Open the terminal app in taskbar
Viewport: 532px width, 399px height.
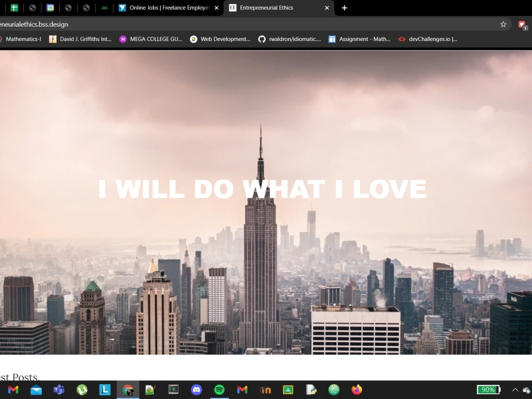click(173, 390)
